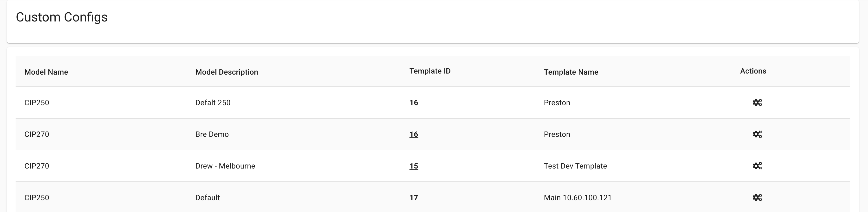Select the Preston cell in Bre Demo row
Image resolution: width=868 pixels, height=212 pixels.
(x=557, y=134)
